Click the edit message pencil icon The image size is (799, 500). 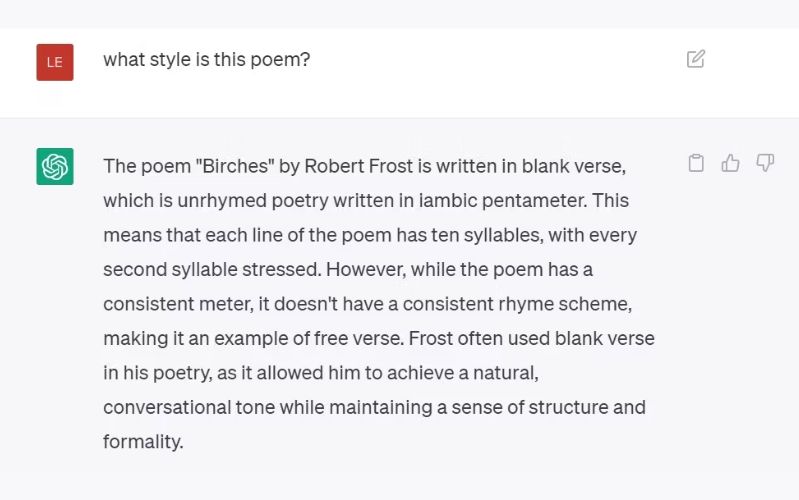point(696,59)
